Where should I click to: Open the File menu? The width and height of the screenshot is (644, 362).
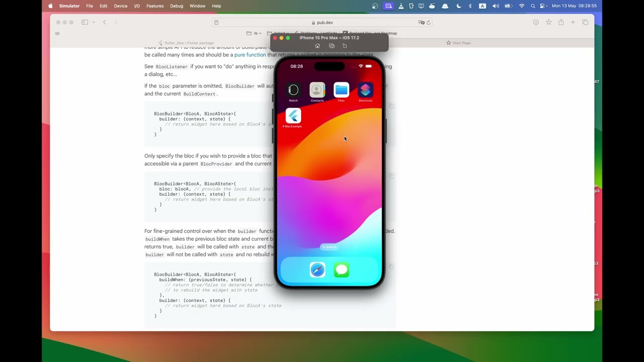(90, 6)
